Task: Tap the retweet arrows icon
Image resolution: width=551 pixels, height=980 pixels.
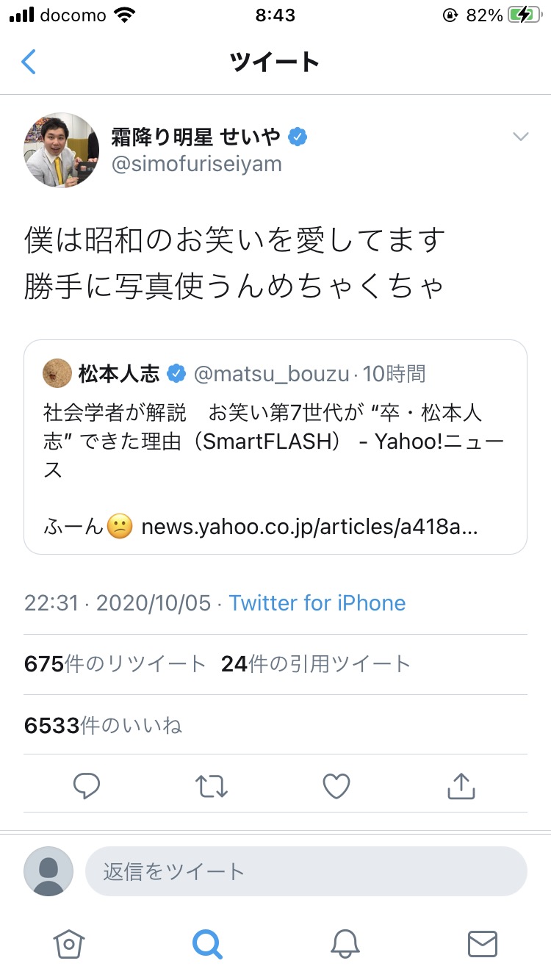Action: [x=212, y=787]
